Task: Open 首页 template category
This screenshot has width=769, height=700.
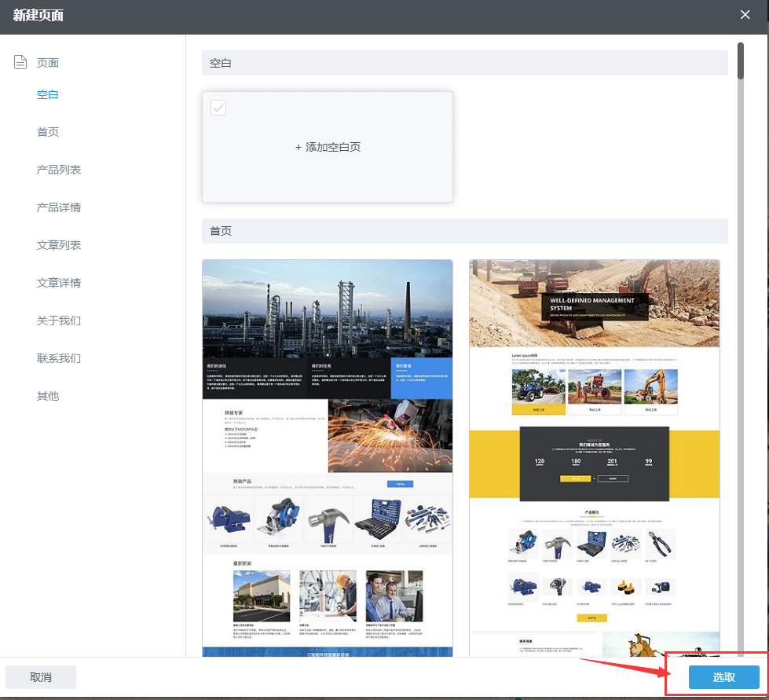Action: click(48, 132)
